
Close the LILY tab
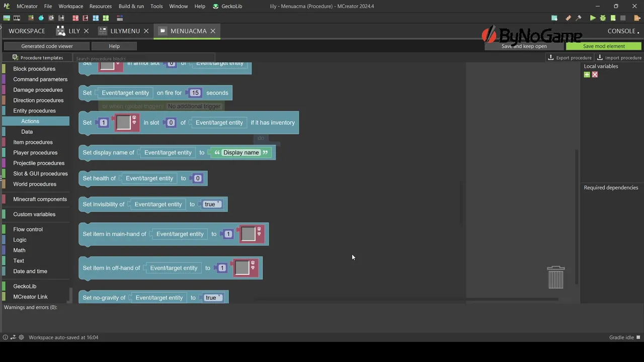pos(86,31)
